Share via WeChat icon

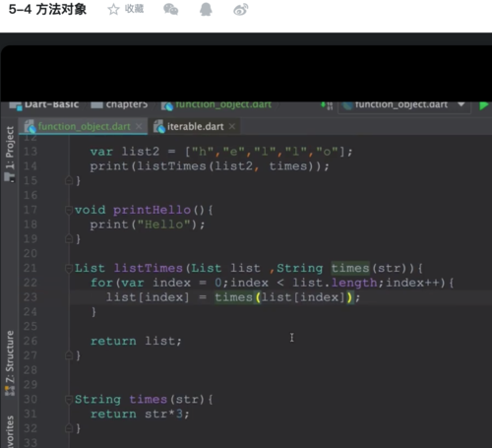(171, 9)
